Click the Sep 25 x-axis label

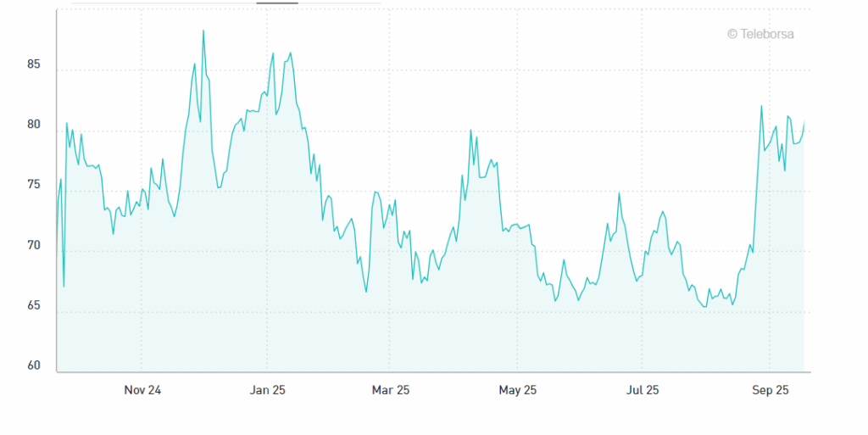point(771,390)
